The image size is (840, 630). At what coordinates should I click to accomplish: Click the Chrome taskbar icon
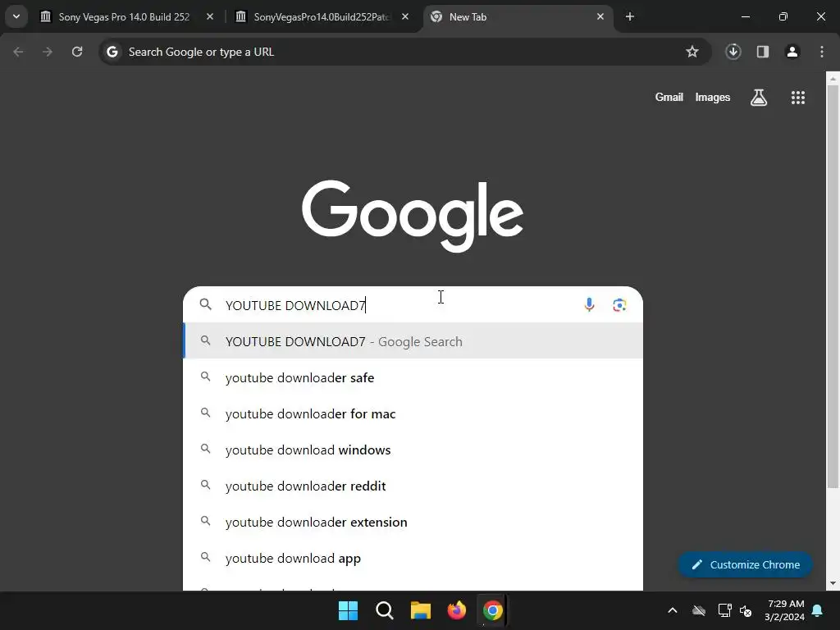492,610
